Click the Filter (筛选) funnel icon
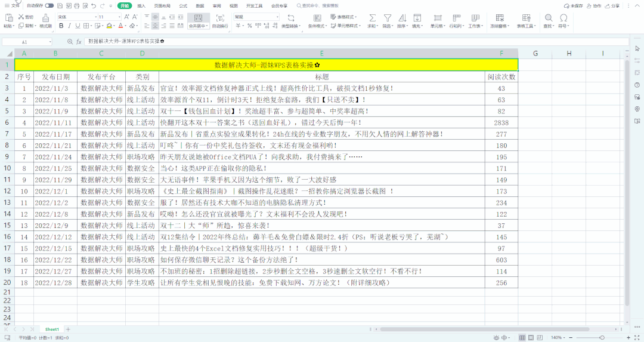The height and width of the screenshot is (342, 644). coord(388,18)
